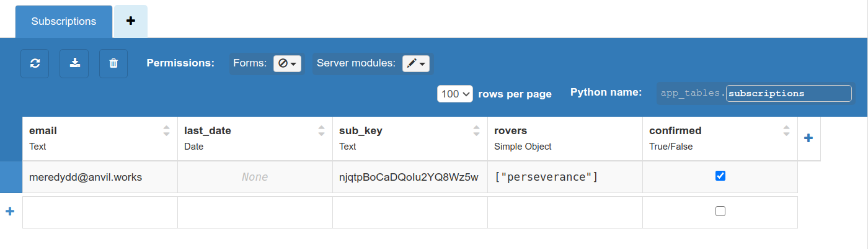Open the Forms permissions dropdown
Screen dimensions: 868x249
click(288, 63)
